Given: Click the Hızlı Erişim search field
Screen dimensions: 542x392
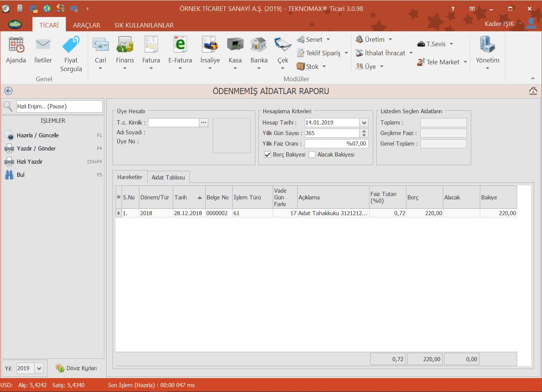Looking at the screenshot, I should [x=59, y=106].
